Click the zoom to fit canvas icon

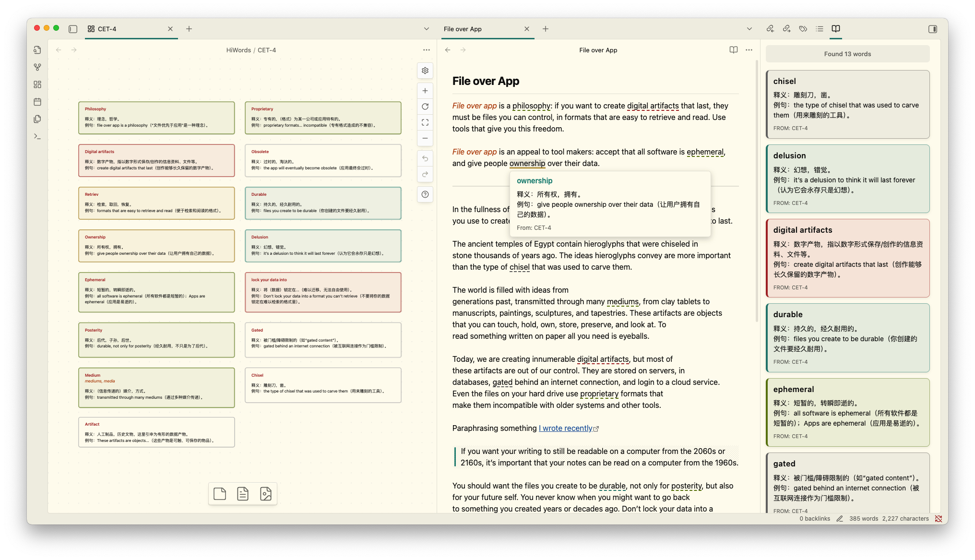(x=425, y=122)
